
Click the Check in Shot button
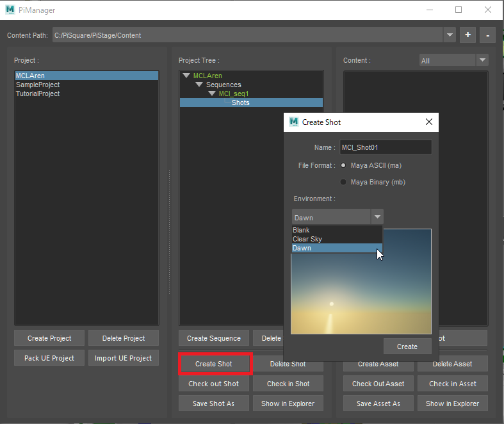[x=288, y=384]
